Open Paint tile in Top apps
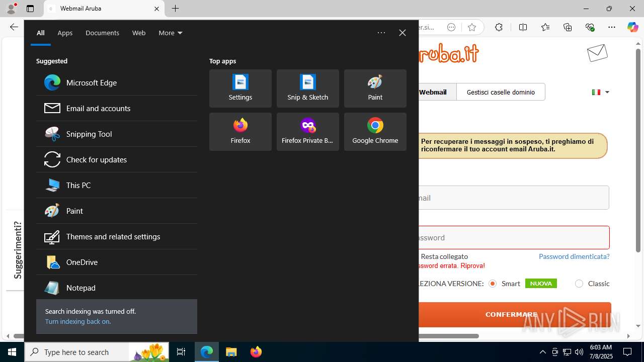Screen dimensions: 644x362 pos(375,88)
